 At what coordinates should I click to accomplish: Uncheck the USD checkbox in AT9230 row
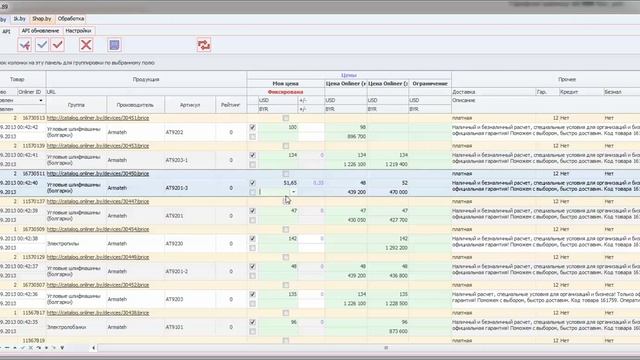click(252, 238)
